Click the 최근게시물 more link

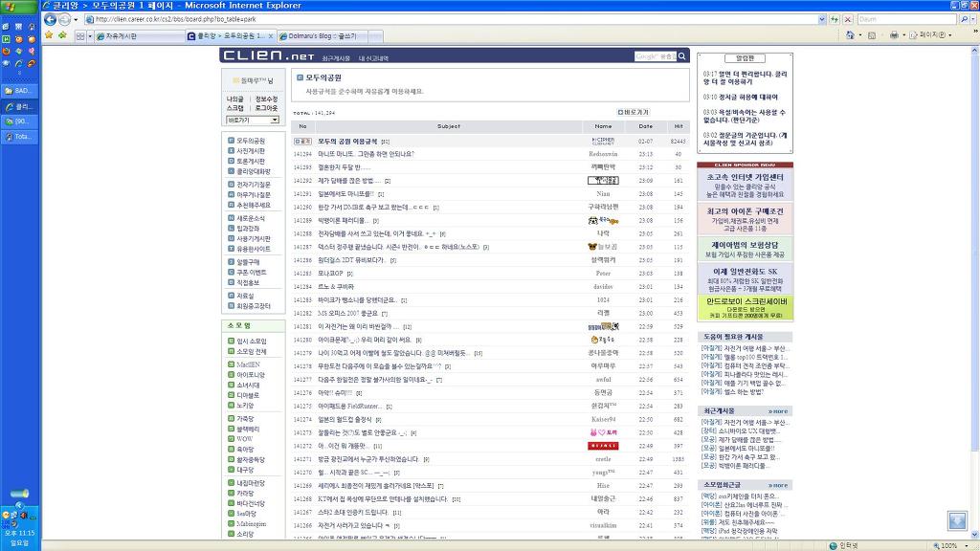pyautogui.click(x=777, y=411)
